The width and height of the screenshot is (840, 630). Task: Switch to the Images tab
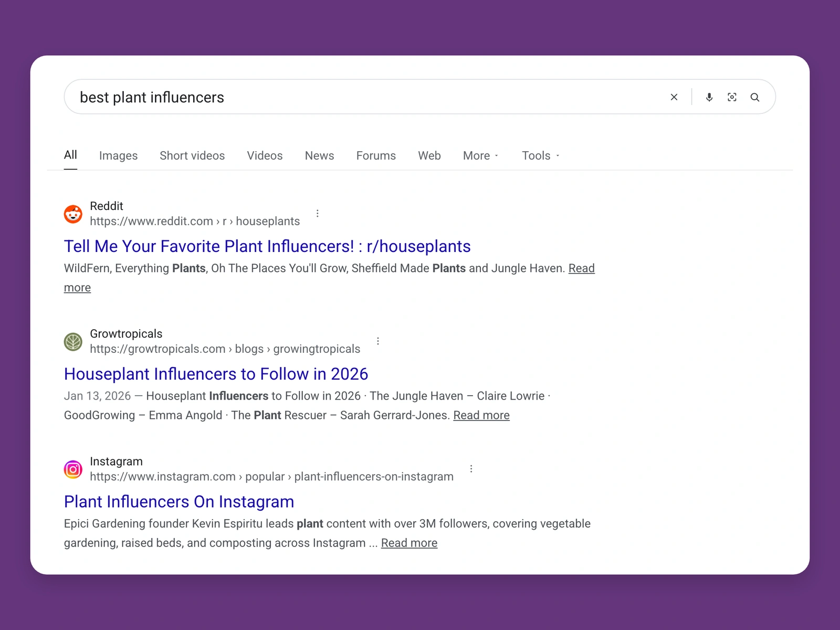pos(118,156)
